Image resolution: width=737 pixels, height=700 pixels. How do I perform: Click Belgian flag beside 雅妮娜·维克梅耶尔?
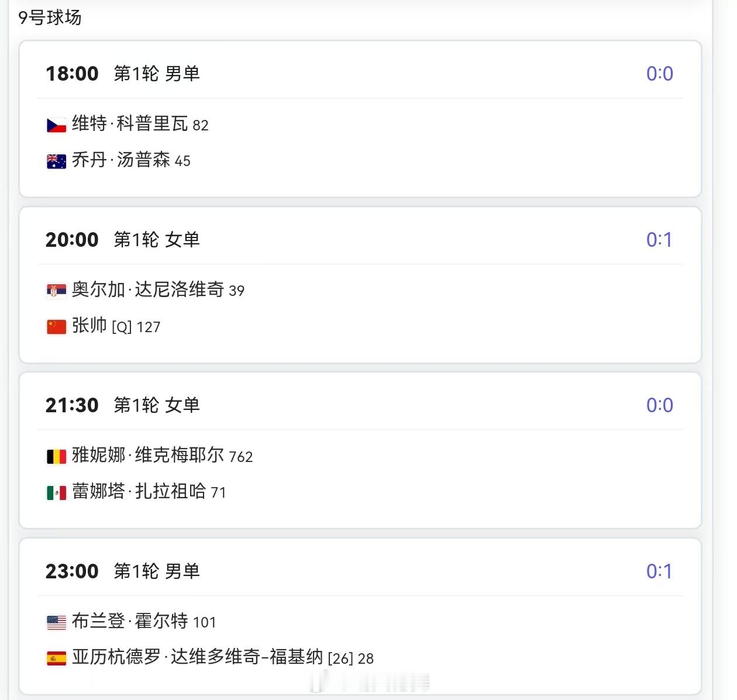pyautogui.click(x=57, y=457)
